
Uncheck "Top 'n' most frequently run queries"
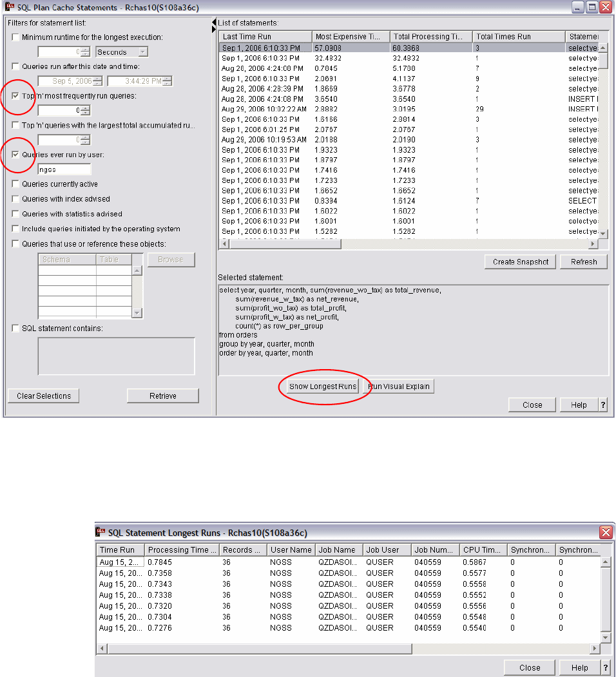pyautogui.click(x=15, y=94)
